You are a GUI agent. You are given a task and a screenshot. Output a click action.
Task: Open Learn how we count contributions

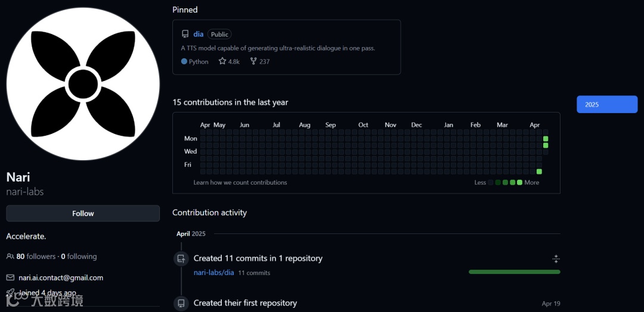pos(240,182)
